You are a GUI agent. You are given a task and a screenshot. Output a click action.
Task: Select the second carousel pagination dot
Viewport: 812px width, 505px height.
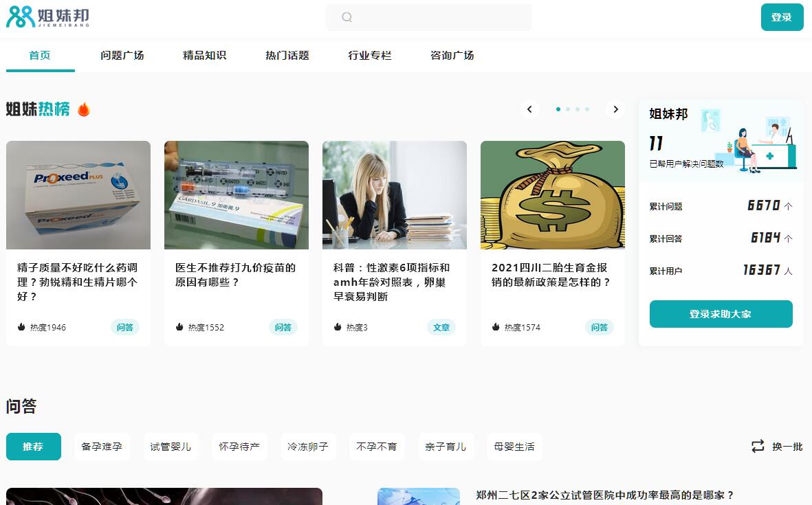coord(568,109)
